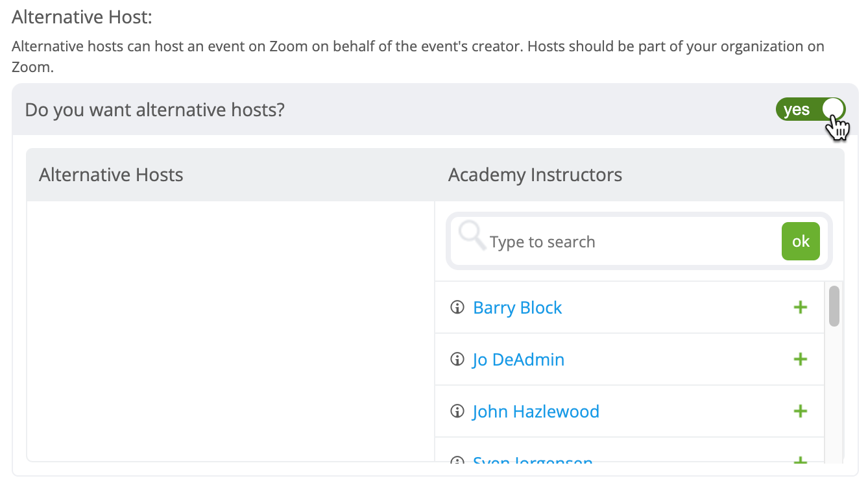The width and height of the screenshot is (868, 487).
Task: Show info for Barry Block
Action: pyautogui.click(x=457, y=307)
